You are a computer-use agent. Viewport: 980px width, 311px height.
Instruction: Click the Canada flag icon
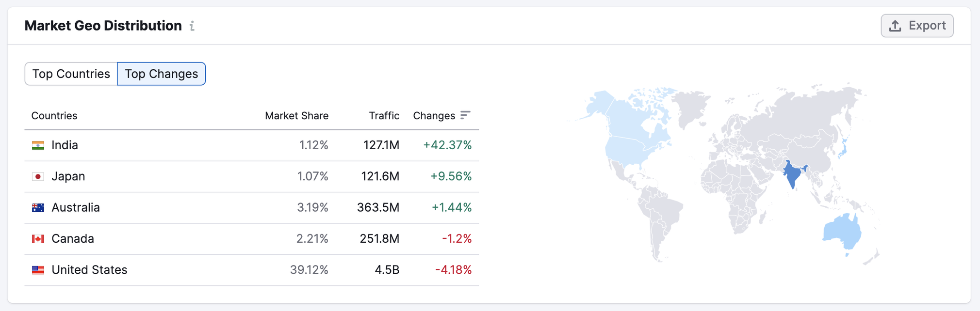[38, 239]
